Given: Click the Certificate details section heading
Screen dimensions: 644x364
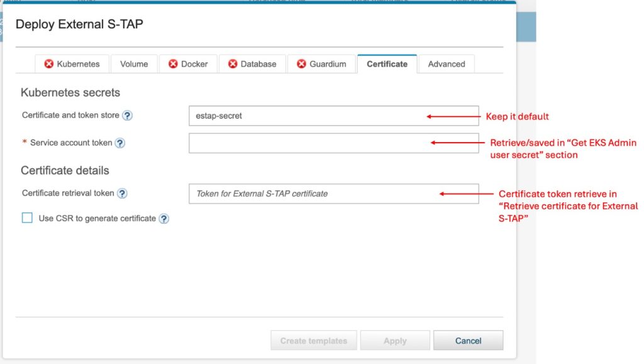Looking at the screenshot, I should (x=65, y=171).
